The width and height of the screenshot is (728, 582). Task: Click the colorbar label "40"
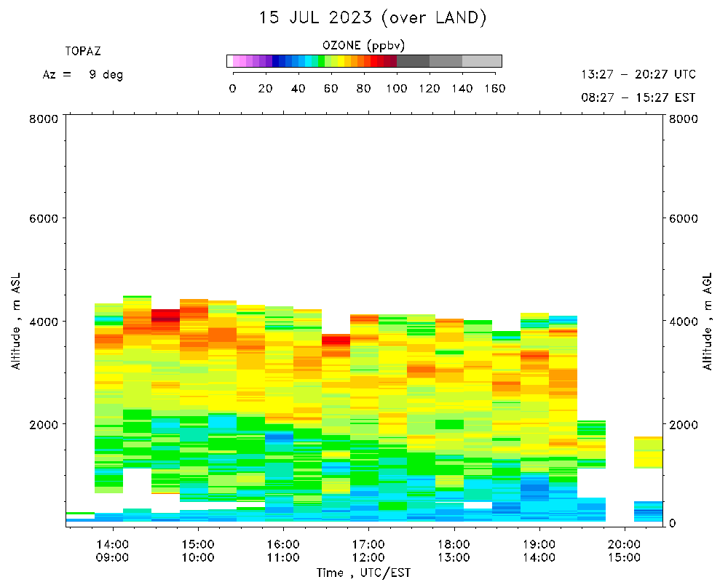(298, 89)
